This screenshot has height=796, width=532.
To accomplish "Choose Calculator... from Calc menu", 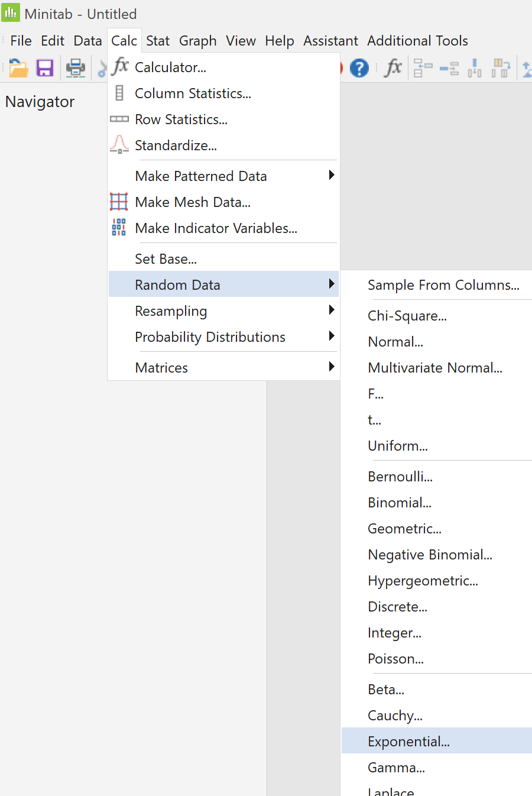I will click(224, 67).
